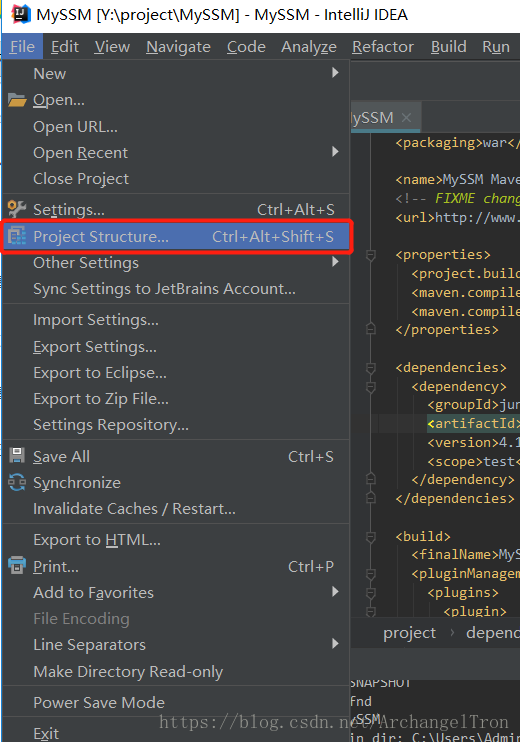520x742 pixels.
Task: Collapse the pluginManagement fold marker
Action: click(x=371, y=574)
